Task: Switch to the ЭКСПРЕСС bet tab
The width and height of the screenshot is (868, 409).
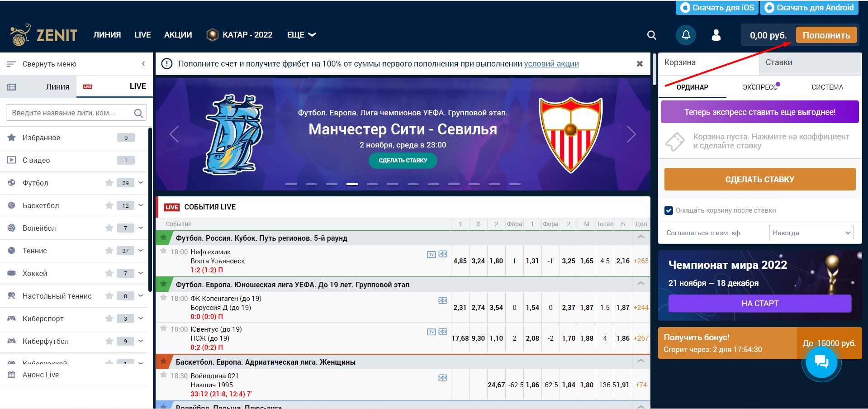Action: coord(760,87)
